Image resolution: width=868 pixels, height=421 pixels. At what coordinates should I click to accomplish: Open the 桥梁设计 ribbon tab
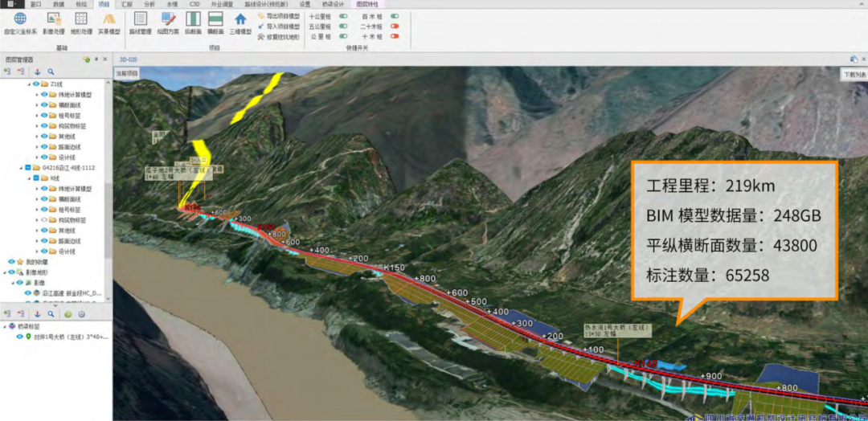click(x=333, y=4)
